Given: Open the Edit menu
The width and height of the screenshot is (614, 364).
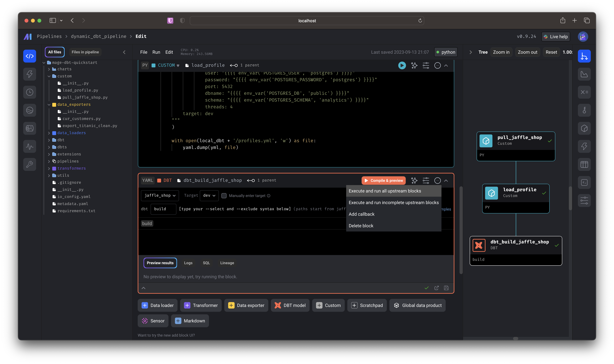Looking at the screenshot, I should (169, 52).
